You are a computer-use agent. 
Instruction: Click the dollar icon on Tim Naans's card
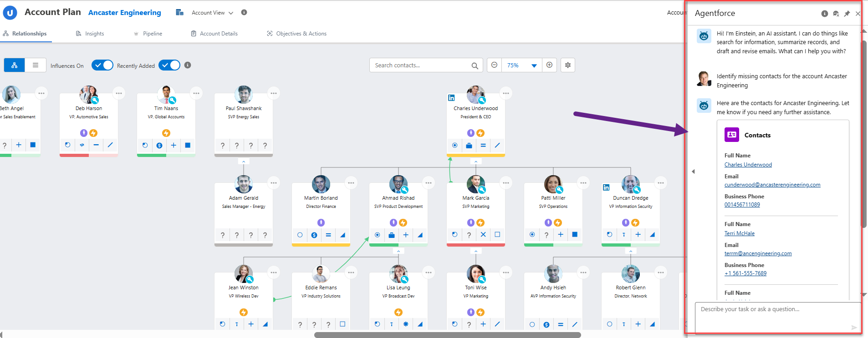pos(159,146)
